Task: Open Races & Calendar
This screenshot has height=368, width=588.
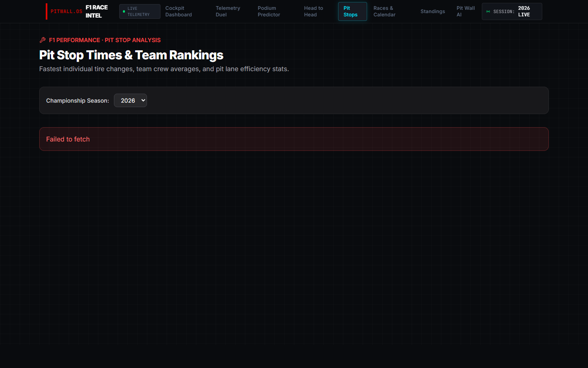Action: 384,11
